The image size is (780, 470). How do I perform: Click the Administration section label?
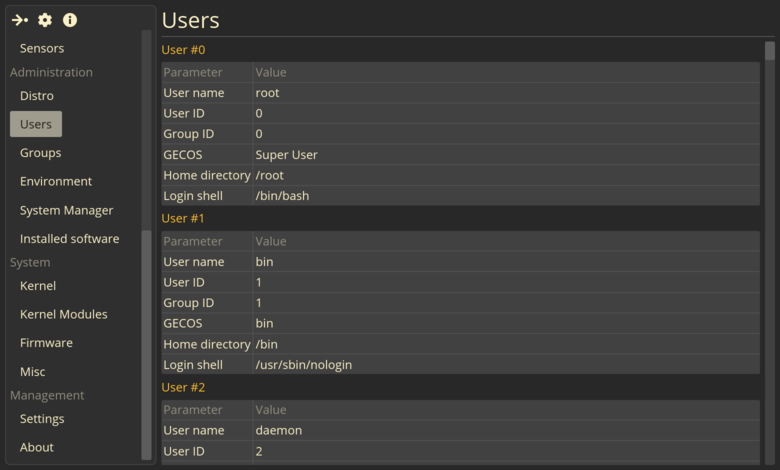click(51, 72)
